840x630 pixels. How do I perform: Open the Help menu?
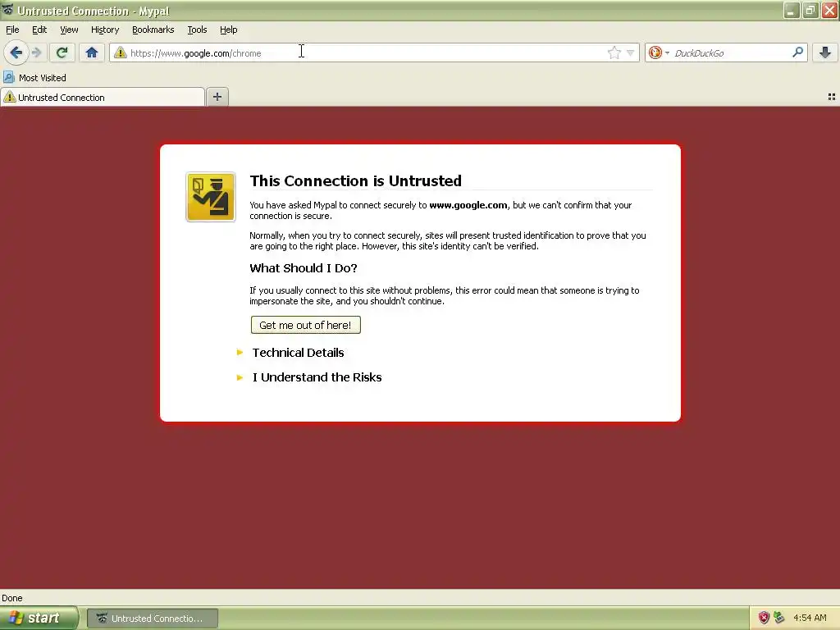tap(229, 30)
